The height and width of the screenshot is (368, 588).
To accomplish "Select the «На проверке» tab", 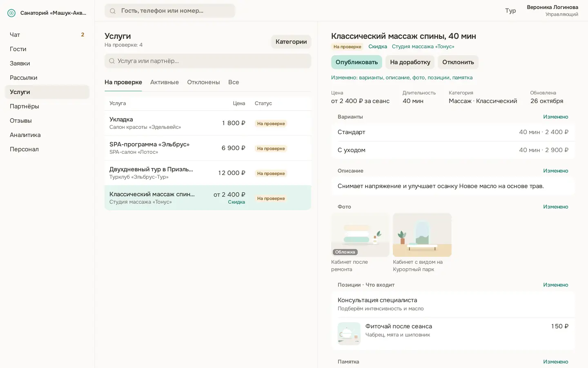I will [x=123, y=82].
